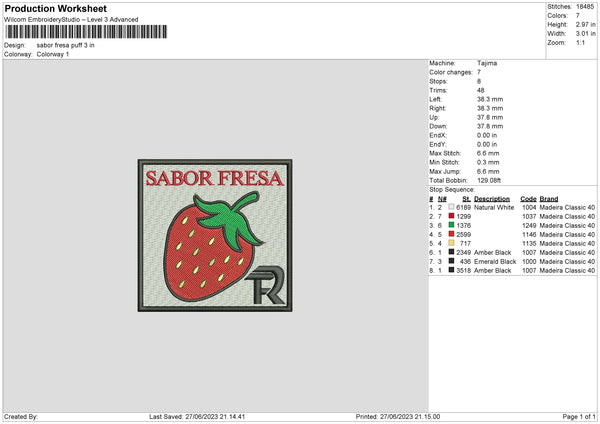
Task: Click the Left value 38.3 mm
Action: [490, 99]
